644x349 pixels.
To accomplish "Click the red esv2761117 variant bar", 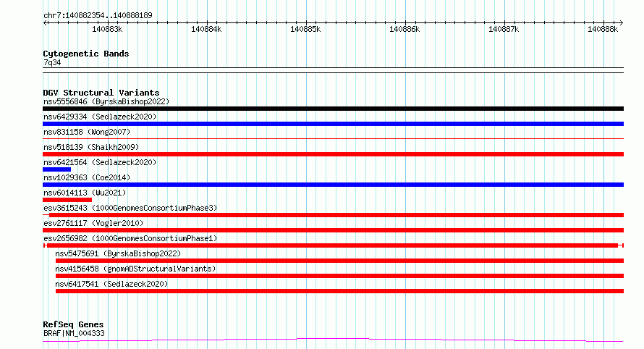I will pyautogui.click(x=333, y=230).
